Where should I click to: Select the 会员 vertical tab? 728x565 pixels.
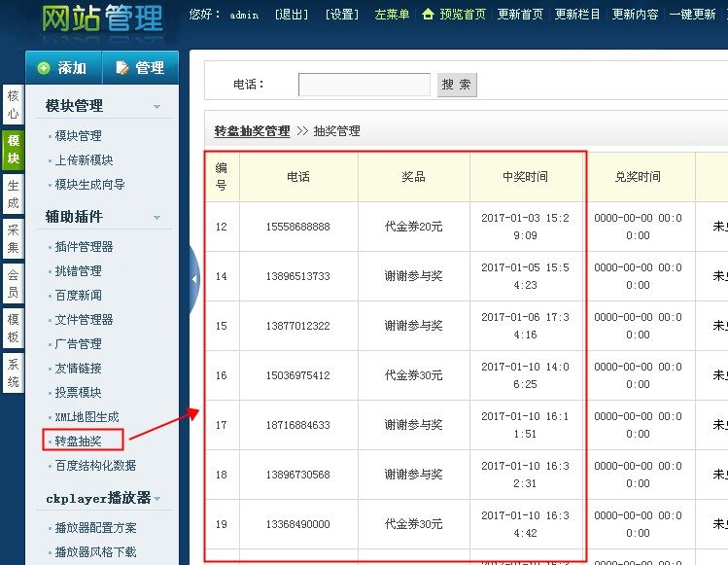[x=13, y=283]
